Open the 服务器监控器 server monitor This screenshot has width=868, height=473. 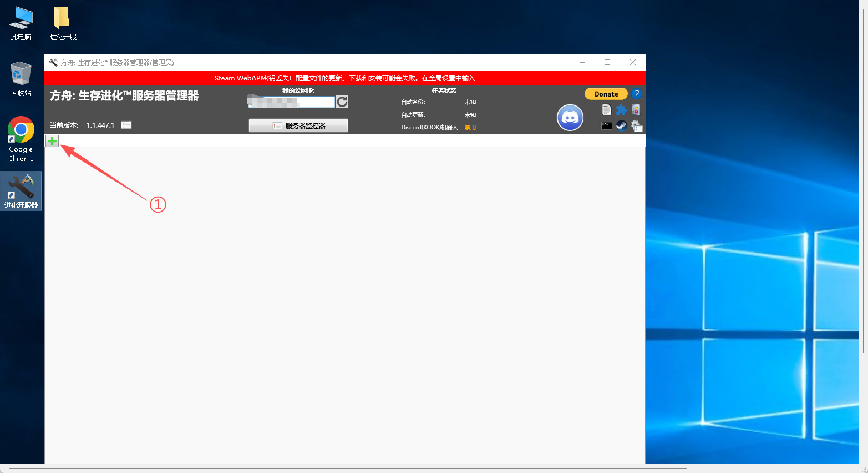[298, 125]
